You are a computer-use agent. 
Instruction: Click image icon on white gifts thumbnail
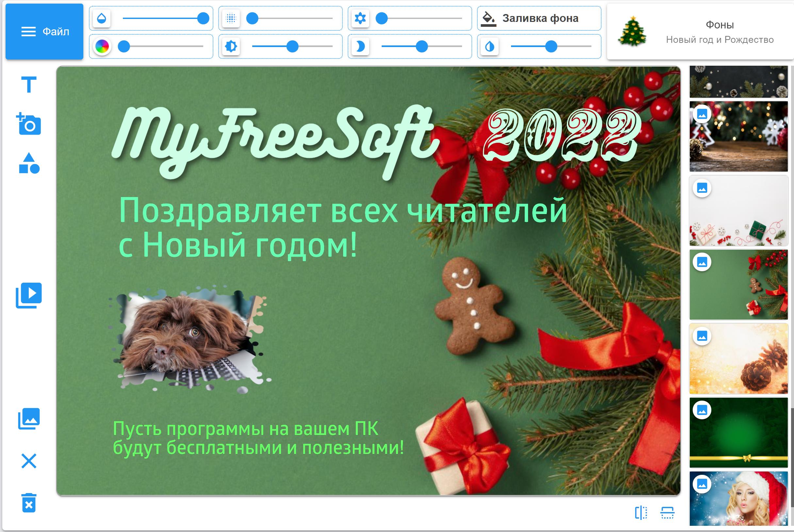point(702,188)
